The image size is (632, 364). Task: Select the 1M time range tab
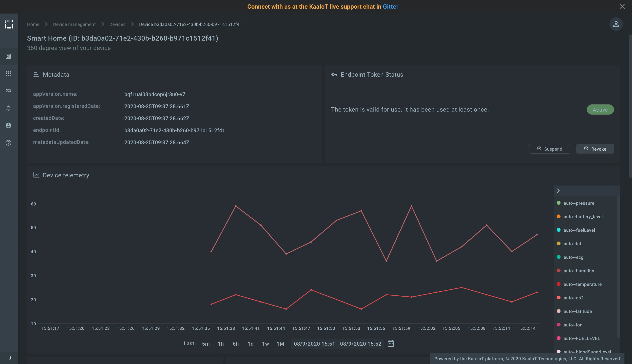tap(280, 344)
